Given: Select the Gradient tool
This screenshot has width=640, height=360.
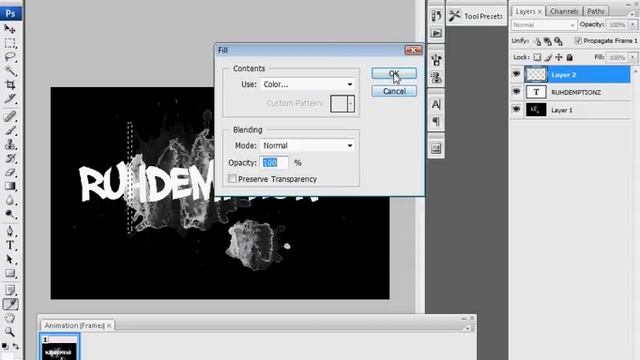Looking at the screenshot, I should [10, 186].
